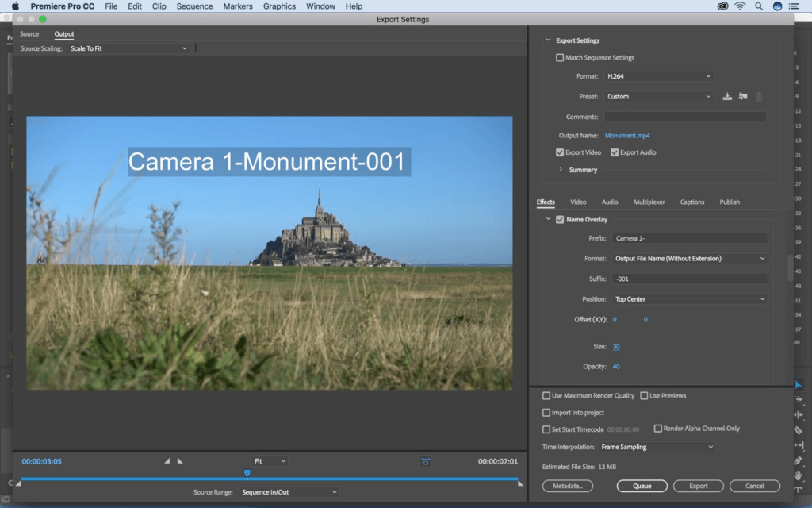Viewport: 812px width, 508px height.
Task: Switch to the Audio tab
Action: (x=610, y=202)
